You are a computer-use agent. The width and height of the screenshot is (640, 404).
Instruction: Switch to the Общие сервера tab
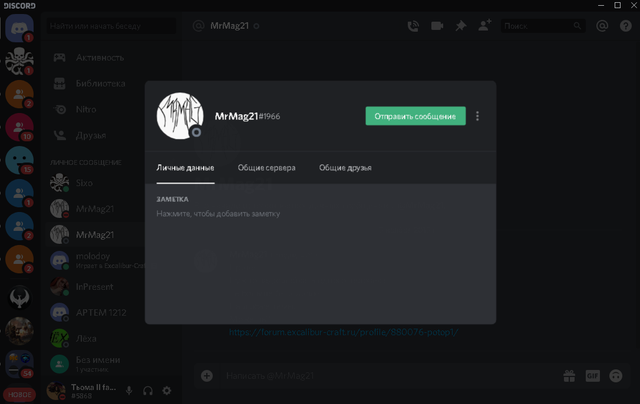click(267, 168)
